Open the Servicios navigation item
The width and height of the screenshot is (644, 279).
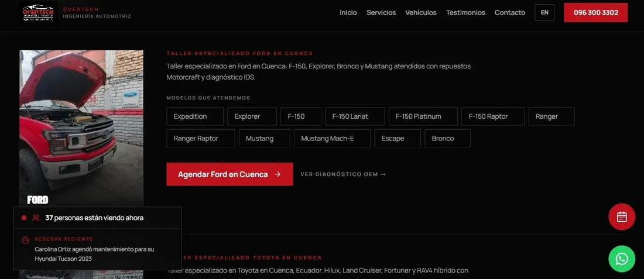tap(381, 13)
